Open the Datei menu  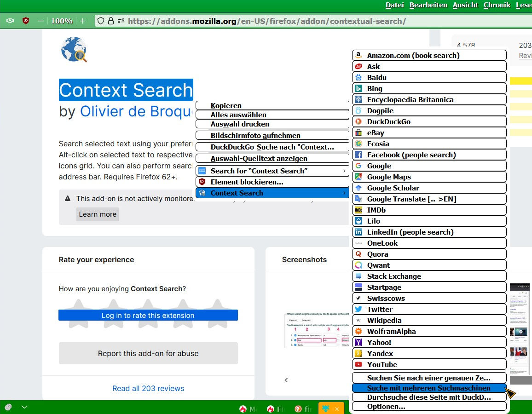point(394,5)
